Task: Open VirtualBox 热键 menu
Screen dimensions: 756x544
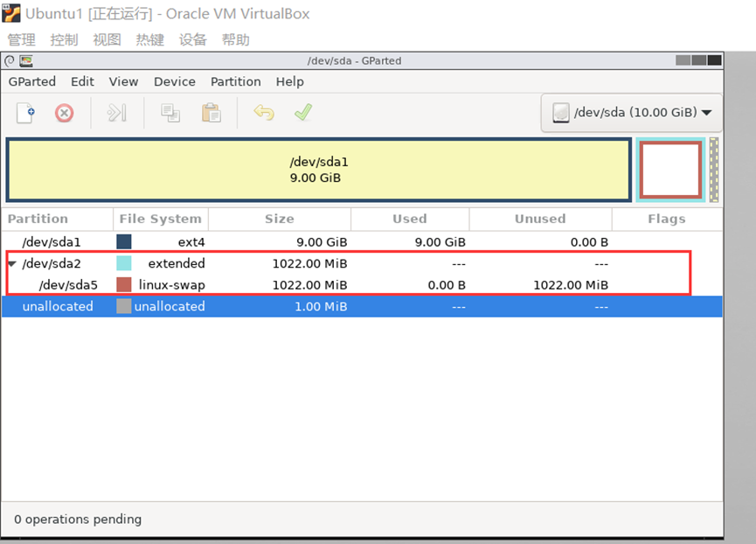Action: click(150, 39)
